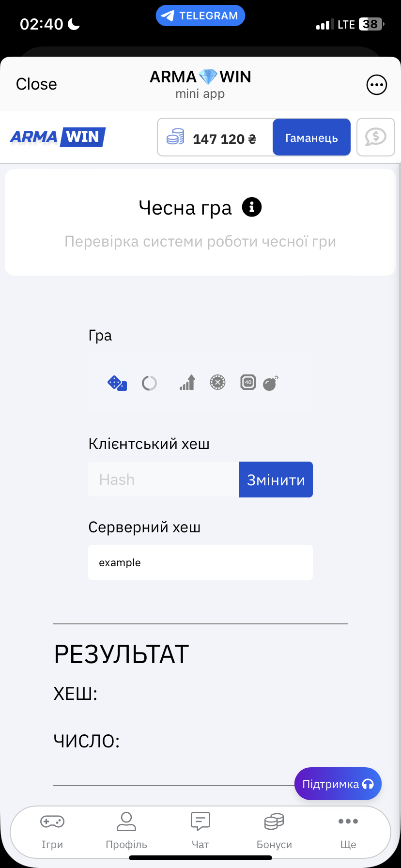
Task: Select the dice game icon
Action: pos(117,383)
